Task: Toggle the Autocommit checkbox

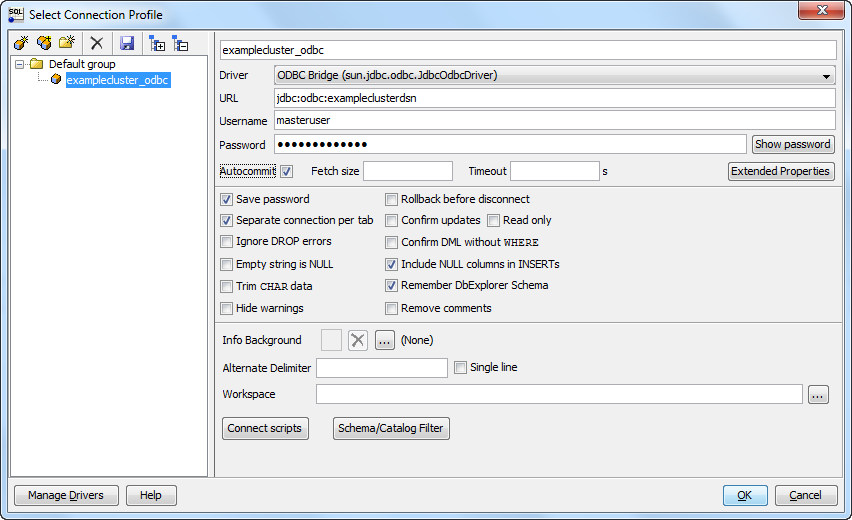Action: tap(287, 172)
